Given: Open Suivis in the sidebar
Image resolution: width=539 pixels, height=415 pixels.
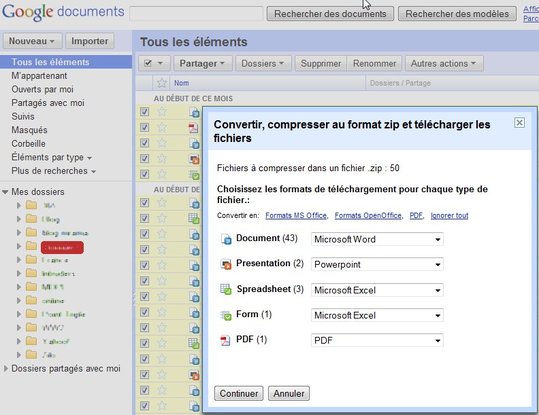Looking at the screenshot, I should tap(23, 117).
